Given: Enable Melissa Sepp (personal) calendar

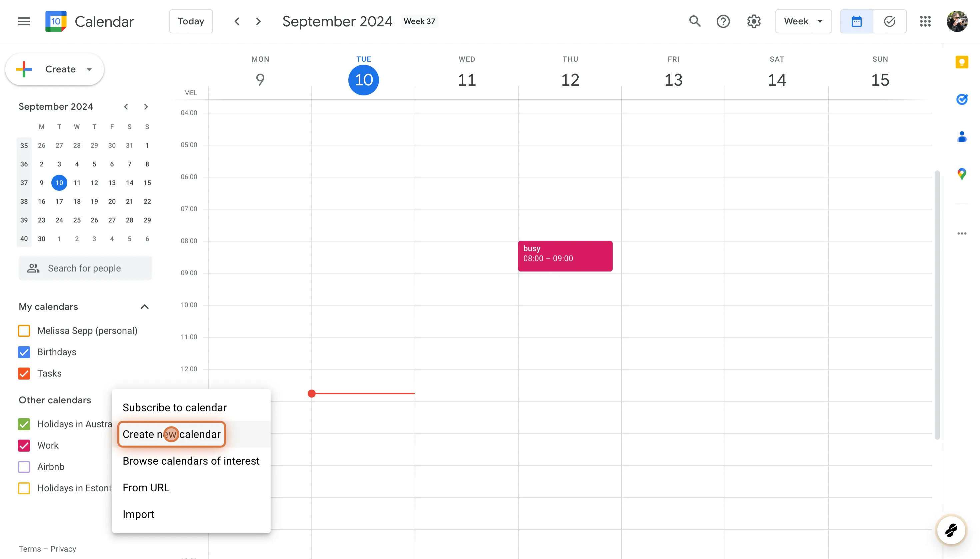Looking at the screenshot, I should tap(24, 331).
